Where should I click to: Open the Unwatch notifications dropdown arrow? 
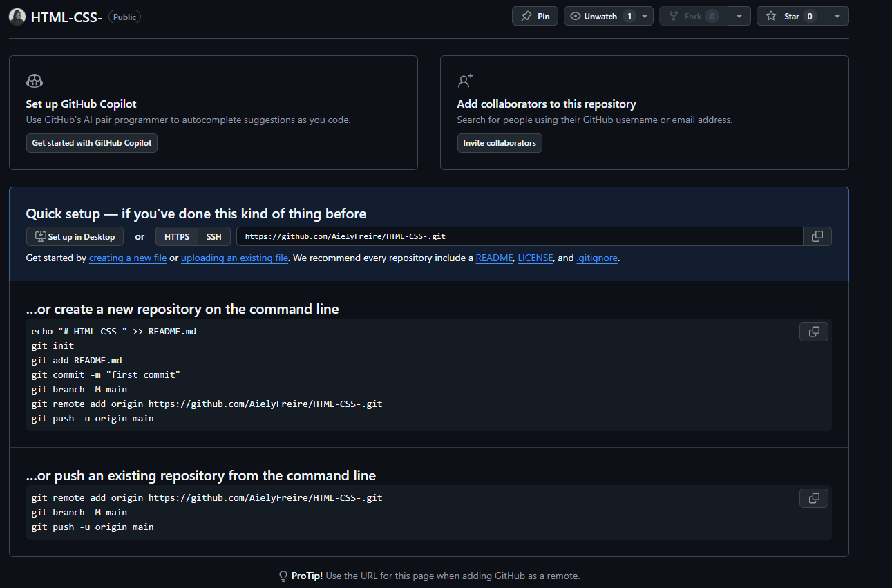(645, 16)
